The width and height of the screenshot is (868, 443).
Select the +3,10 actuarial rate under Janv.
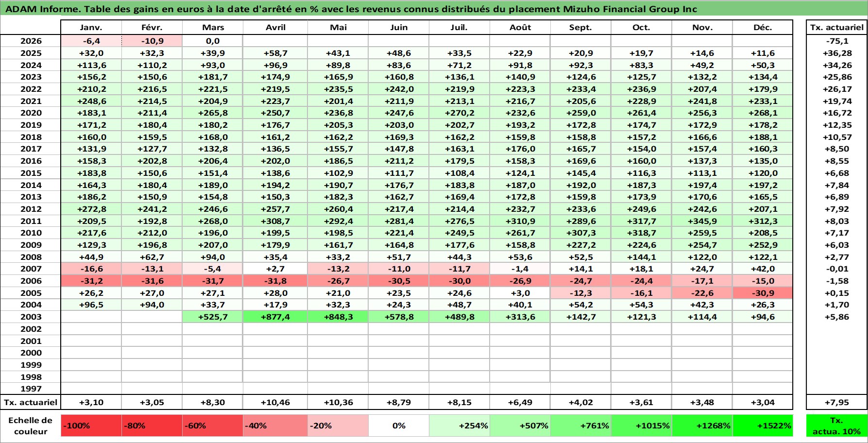[91, 402]
